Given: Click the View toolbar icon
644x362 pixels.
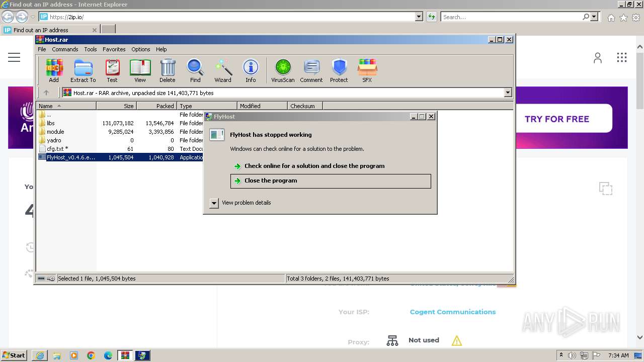Looking at the screenshot, I should tap(140, 70).
